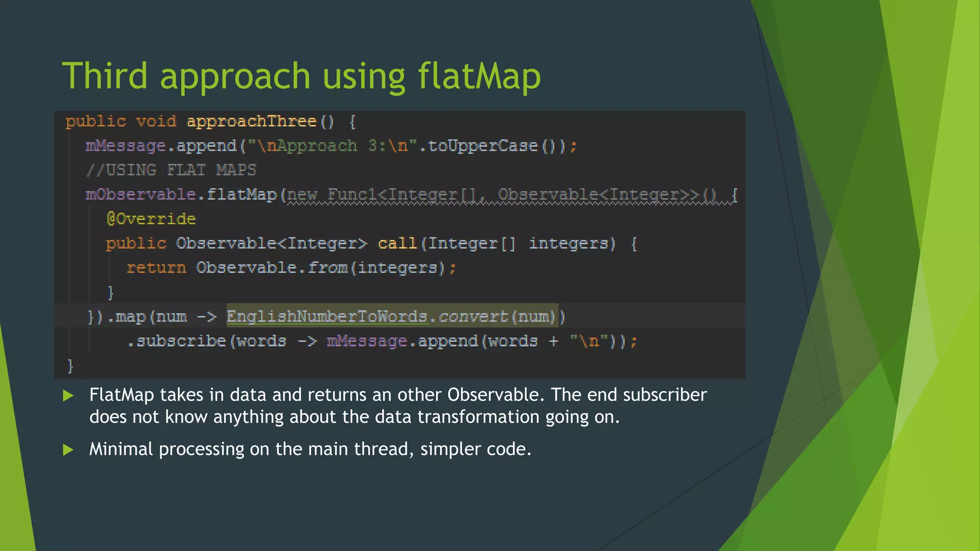Click the 'mObservable' variable in code
Viewport: 980px width, 551px height.
click(141, 195)
